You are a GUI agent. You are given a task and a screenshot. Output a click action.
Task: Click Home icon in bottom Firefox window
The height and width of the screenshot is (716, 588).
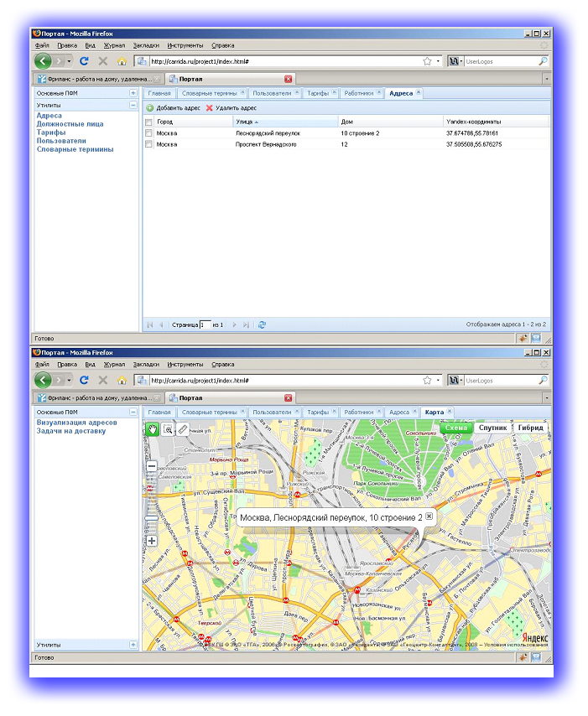coord(122,381)
